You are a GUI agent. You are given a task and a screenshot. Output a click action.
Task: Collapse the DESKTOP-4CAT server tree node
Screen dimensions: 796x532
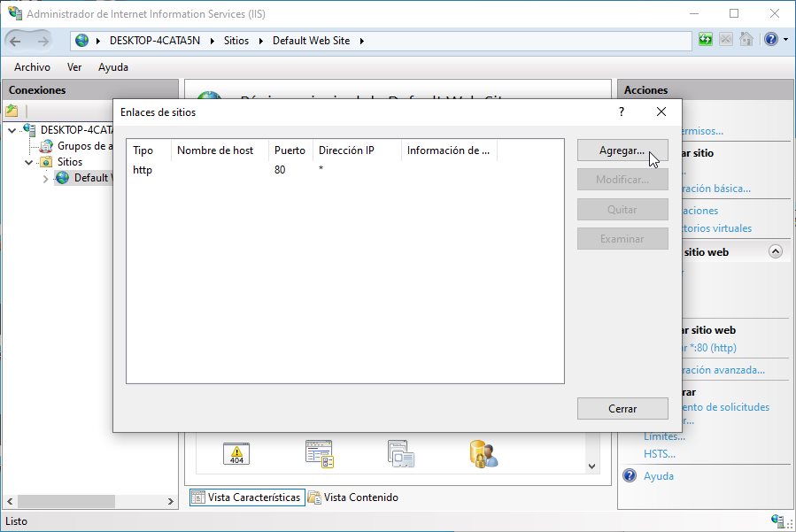click(x=12, y=130)
